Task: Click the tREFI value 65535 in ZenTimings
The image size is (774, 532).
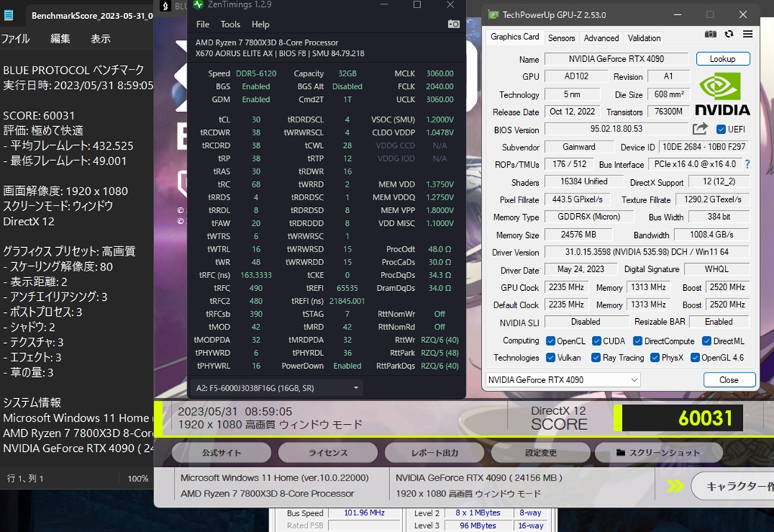Action: pyautogui.click(x=347, y=288)
